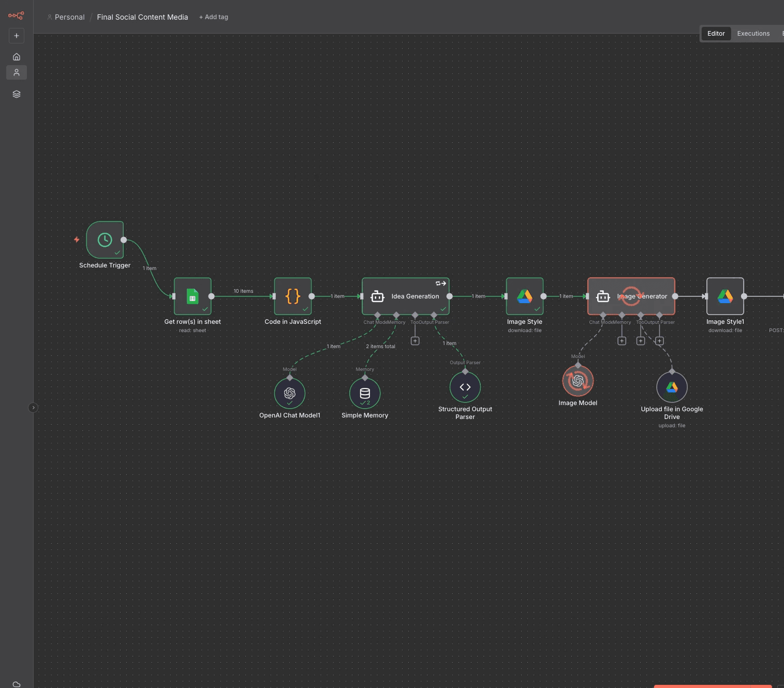Image resolution: width=784 pixels, height=688 pixels.
Task: Expand the collapsed left panel chevron
Action: 33,408
